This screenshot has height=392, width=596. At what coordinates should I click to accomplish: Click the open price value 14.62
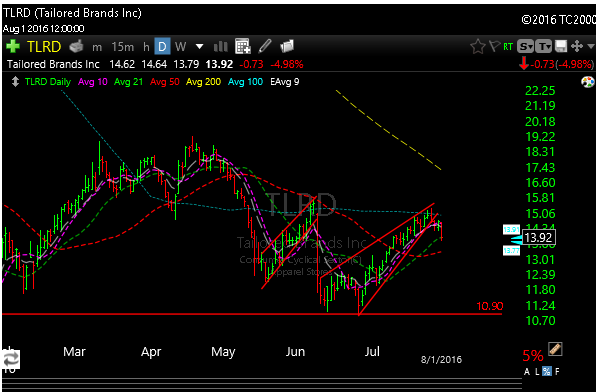click(x=122, y=64)
